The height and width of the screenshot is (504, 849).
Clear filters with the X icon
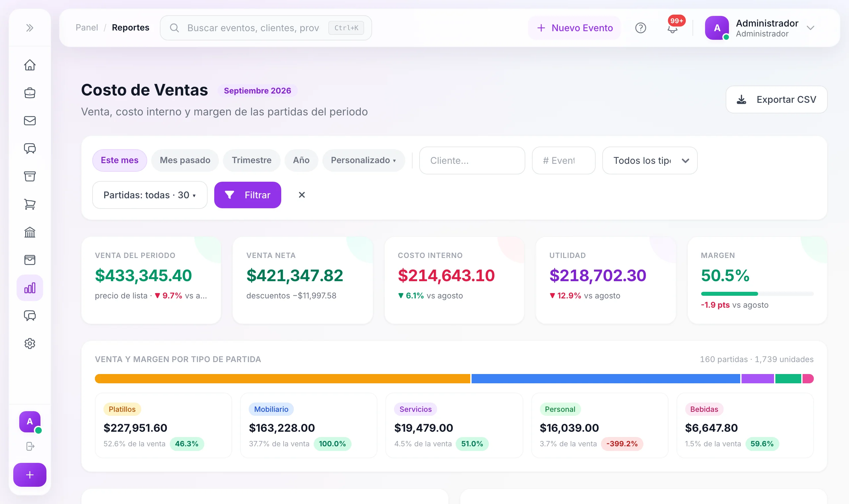pyautogui.click(x=301, y=195)
